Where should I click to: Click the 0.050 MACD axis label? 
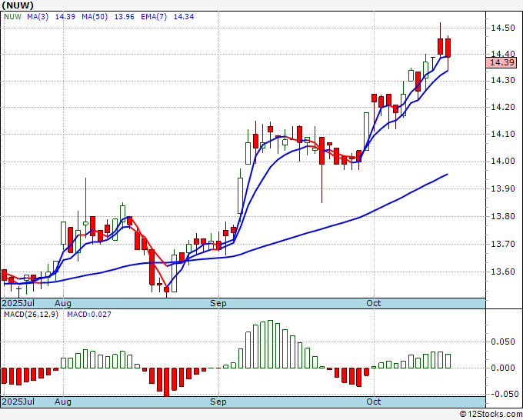(x=503, y=342)
